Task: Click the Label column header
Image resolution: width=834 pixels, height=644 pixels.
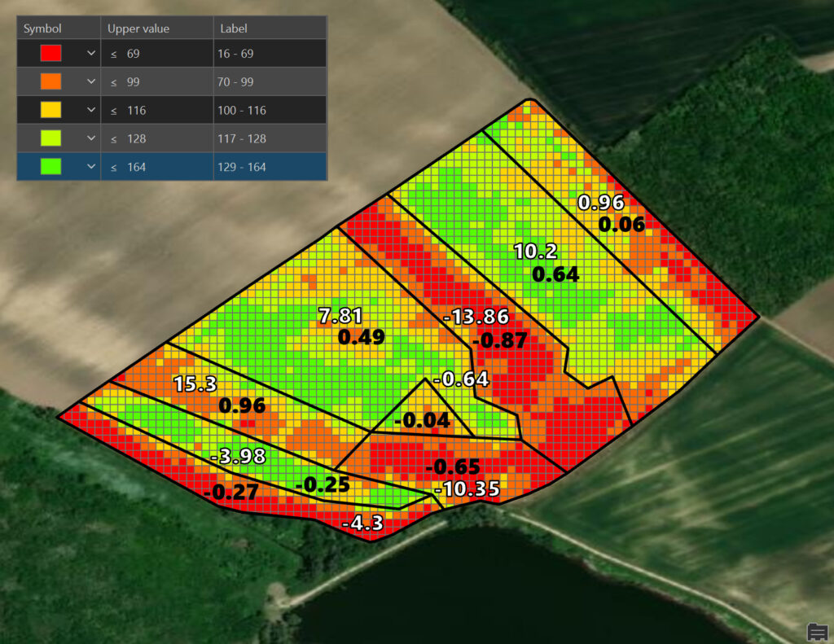Action: (234, 28)
